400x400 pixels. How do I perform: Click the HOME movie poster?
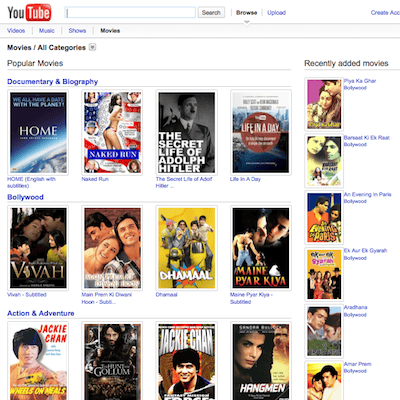(38, 132)
